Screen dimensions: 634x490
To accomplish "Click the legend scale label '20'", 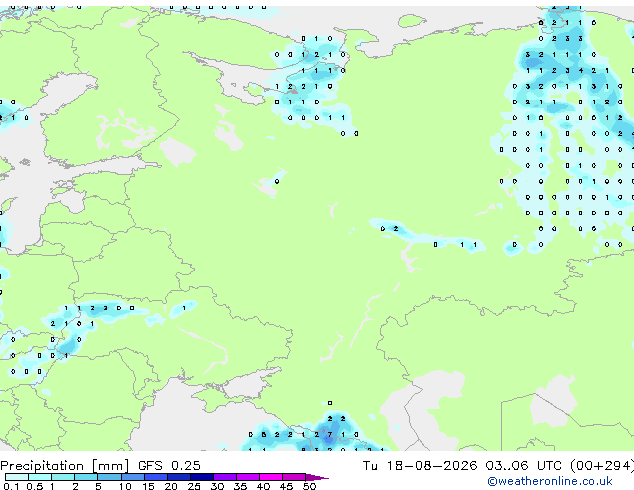I will click(x=171, y=486).
